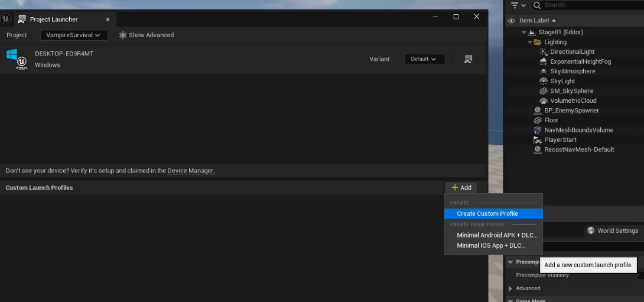Click the Lighting folder icon
This screenshot has width=644, height=302.
pos(537,43)
